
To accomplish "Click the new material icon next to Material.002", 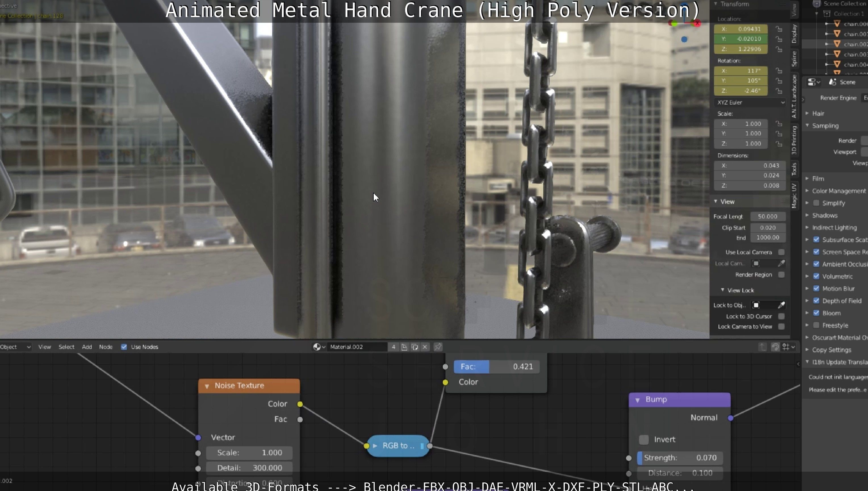I will point(404,347).
